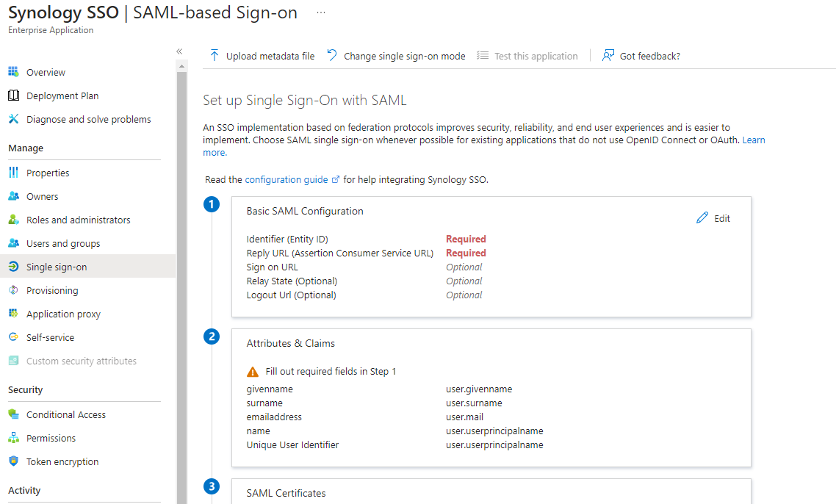836x504 pixels.
Task: Select Users and groups menu item
Action: click(63, 243)
